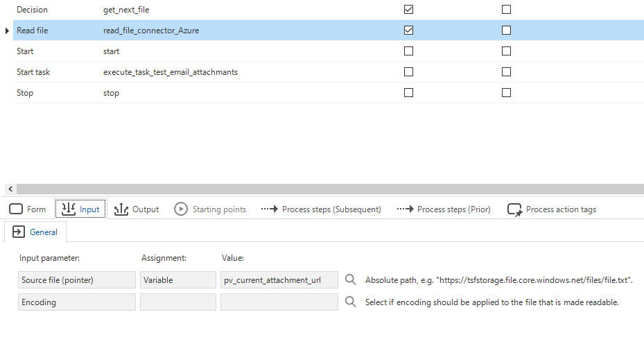Switch to the Input tab

click(x=80, y=209)
